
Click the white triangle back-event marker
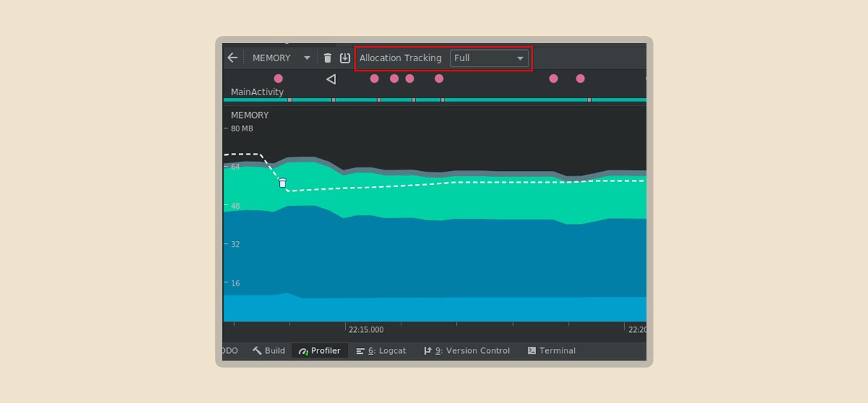(331, 79)
